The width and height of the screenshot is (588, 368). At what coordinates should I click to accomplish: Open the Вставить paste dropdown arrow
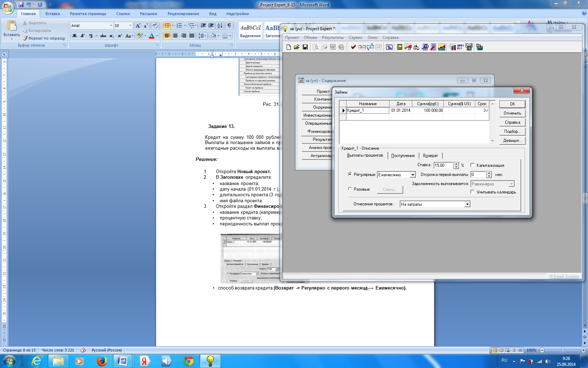(12, 39)
